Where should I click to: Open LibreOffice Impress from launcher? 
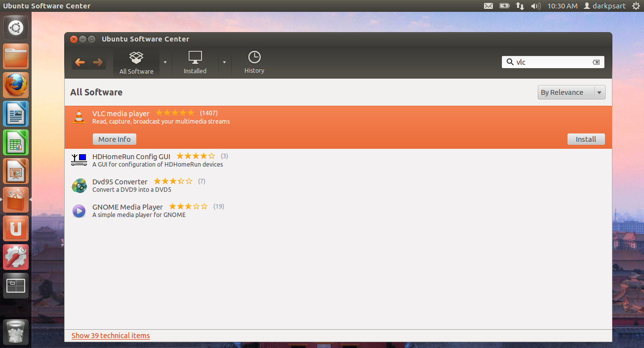coord(16,171)
